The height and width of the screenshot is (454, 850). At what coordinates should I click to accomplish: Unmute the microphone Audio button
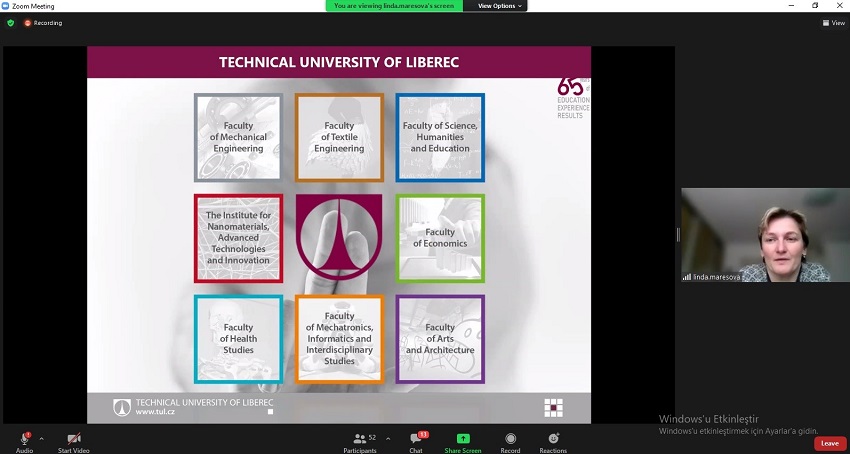[x=24, y=439]
